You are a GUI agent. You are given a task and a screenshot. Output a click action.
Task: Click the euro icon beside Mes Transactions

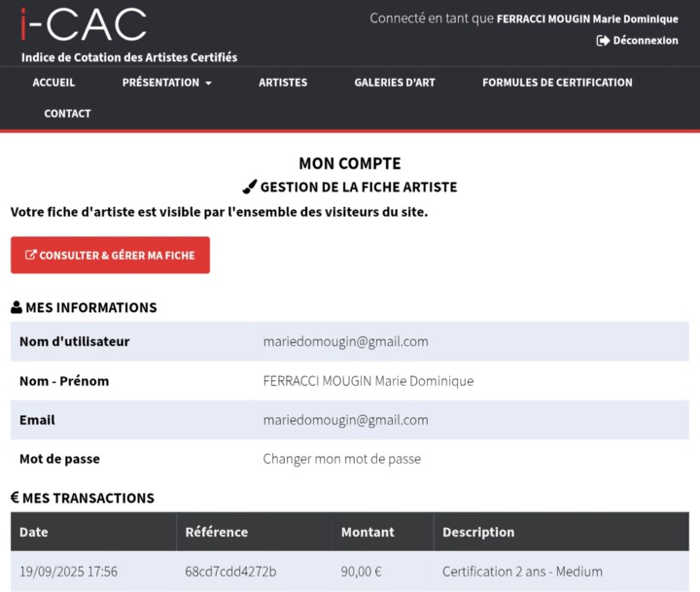coord(15,498)
